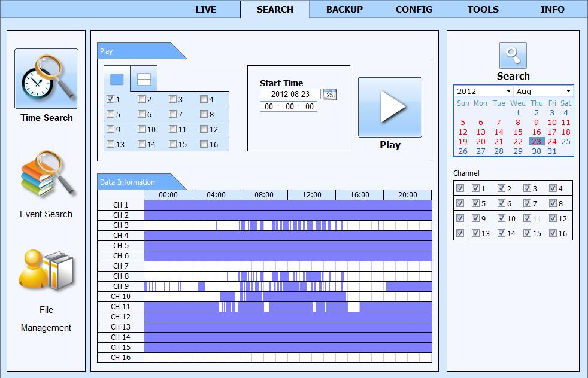
Task: Click the CH 16 row label
Action: click(x=121, y=358)
